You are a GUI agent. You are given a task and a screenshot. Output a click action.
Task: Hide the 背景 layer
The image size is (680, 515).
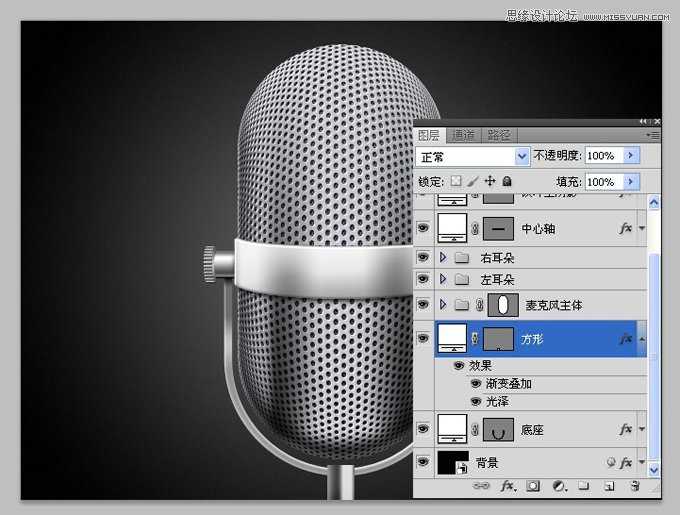423,462
